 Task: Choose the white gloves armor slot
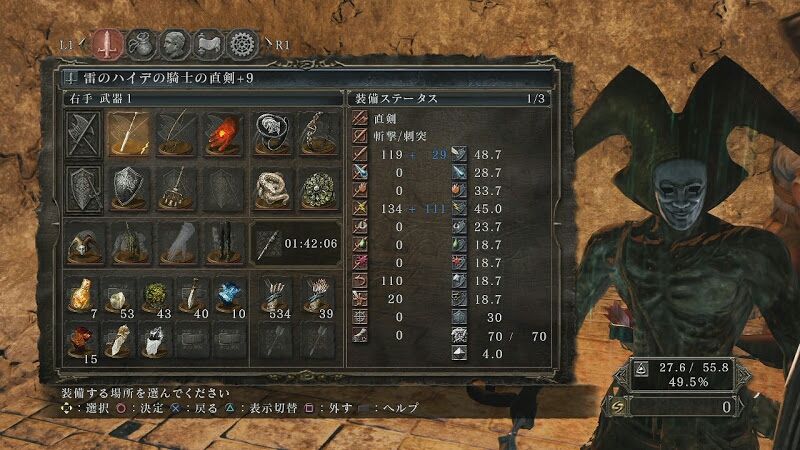(176, 243)
